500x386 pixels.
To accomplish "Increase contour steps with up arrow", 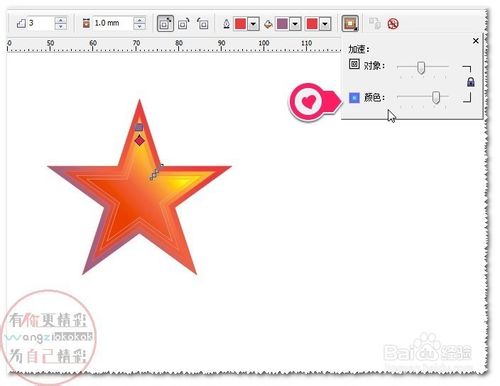I will [x=60, y=20].
